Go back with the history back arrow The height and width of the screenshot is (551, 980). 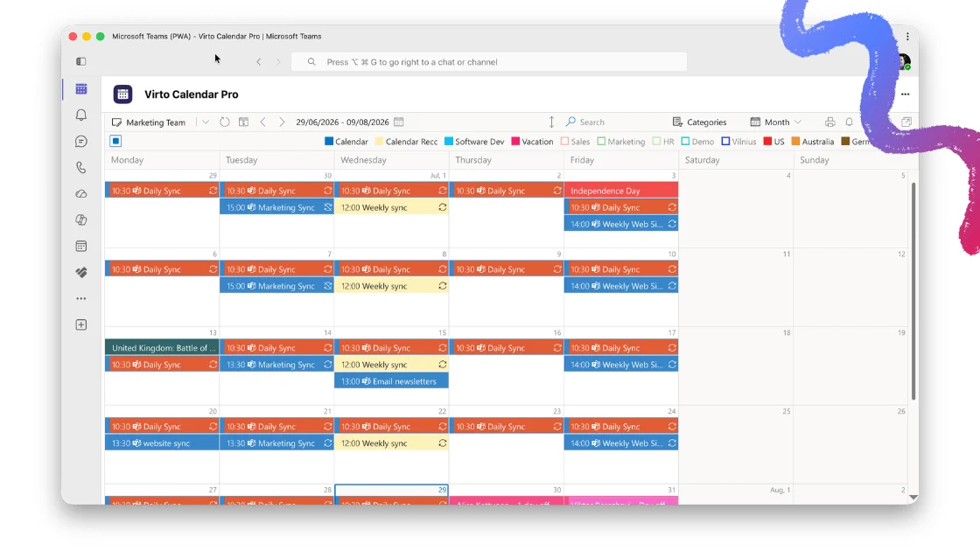click(259, 62)
